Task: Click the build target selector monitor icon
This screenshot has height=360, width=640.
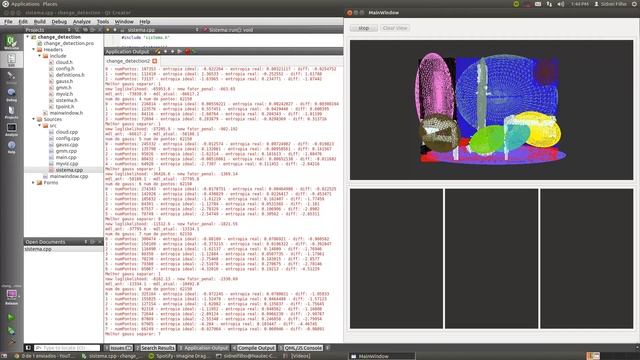Action: point(11,296)
